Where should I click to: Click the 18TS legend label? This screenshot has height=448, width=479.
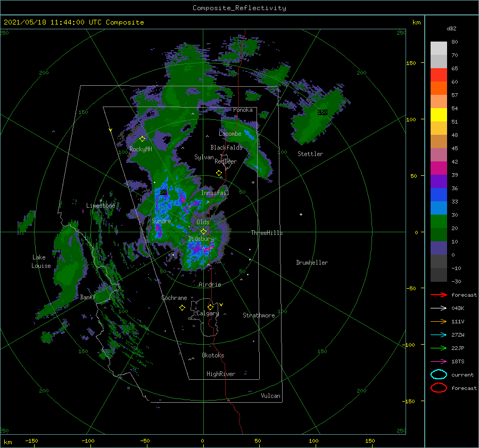pyautogui.click(x=458, y=362)
